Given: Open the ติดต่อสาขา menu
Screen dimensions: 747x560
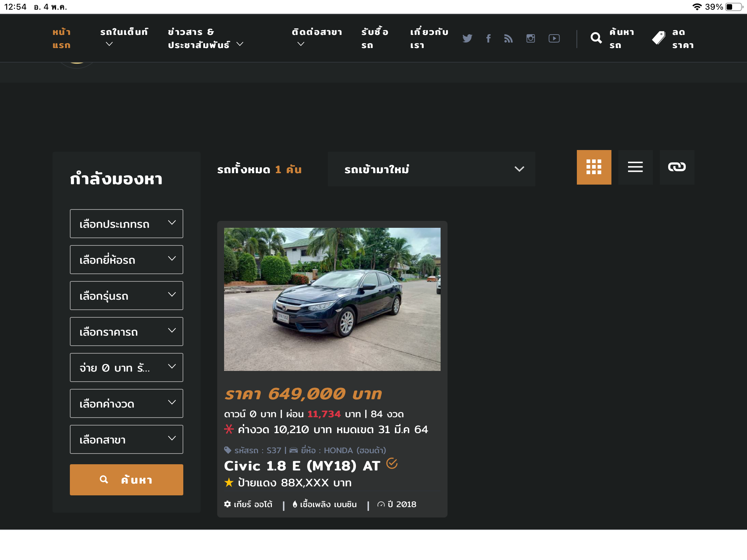Looking at the screenshot, I should [x=316, y=37].
